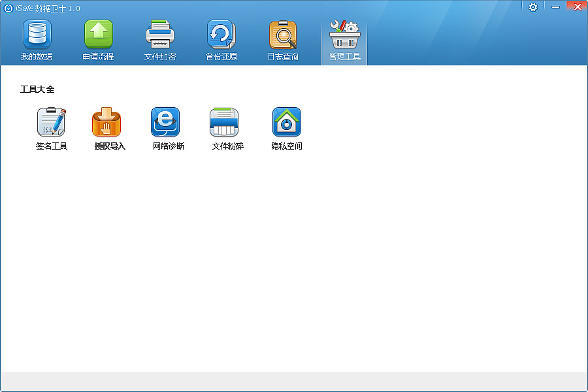The width and height of the screenshot is (588, 392).
Task: Open the 日志查询 magnifier section
Action: 283,41
